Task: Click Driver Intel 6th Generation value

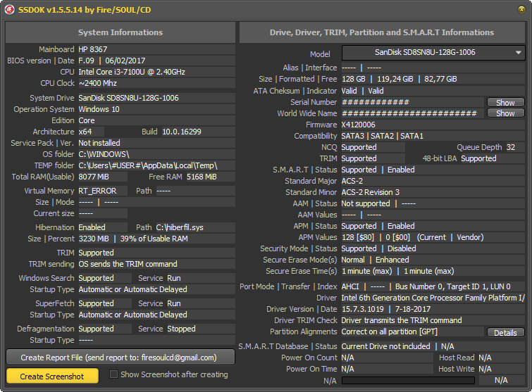Action: pos(433,298)
